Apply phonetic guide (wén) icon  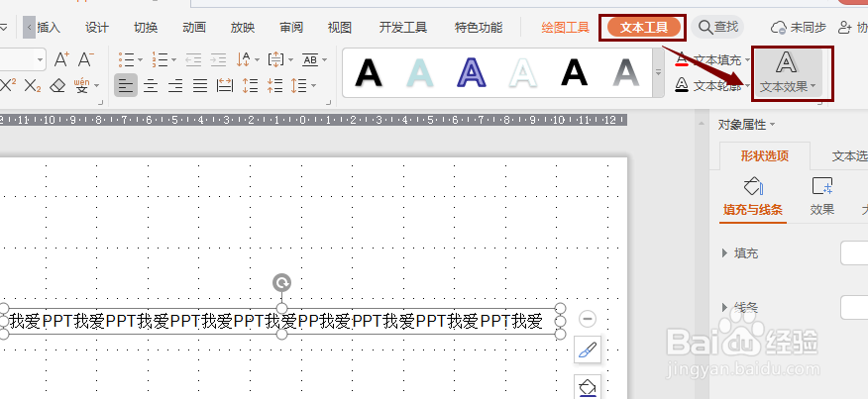coord(81,86)
